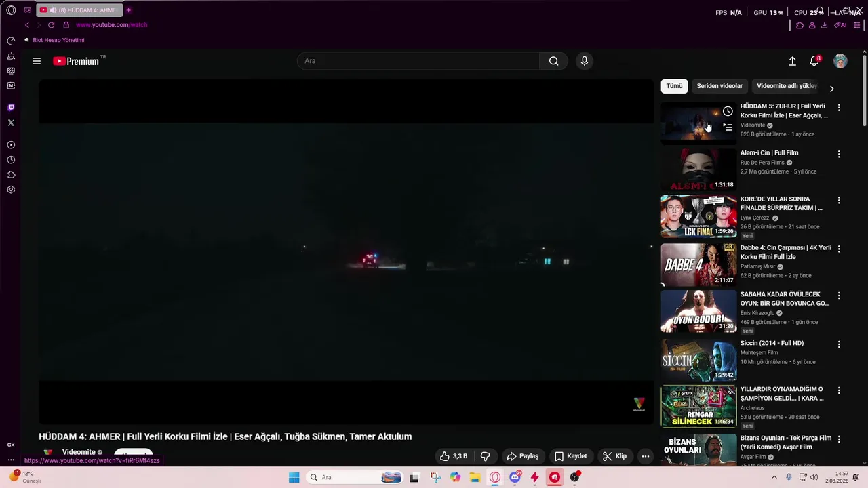Open the Opera GX main menu logo
The image size is (868, 488).
[11, 10]
